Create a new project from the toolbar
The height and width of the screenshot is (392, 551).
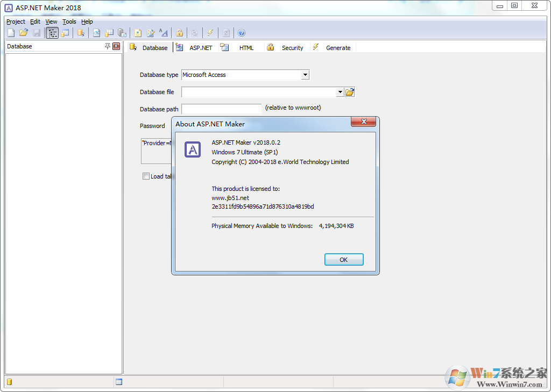pyautogui.click(x=11, y=33)
